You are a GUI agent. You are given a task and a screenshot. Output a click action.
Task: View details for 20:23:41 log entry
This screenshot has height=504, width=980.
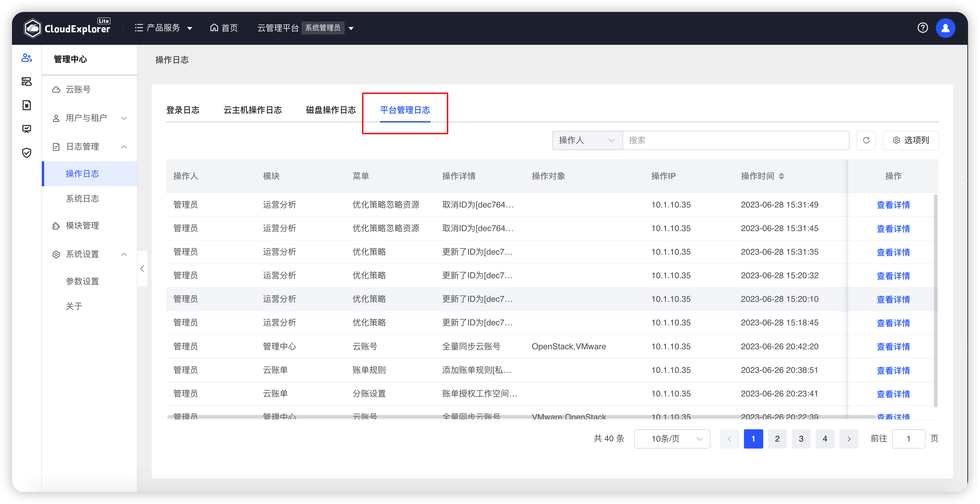tap(893, 394)
